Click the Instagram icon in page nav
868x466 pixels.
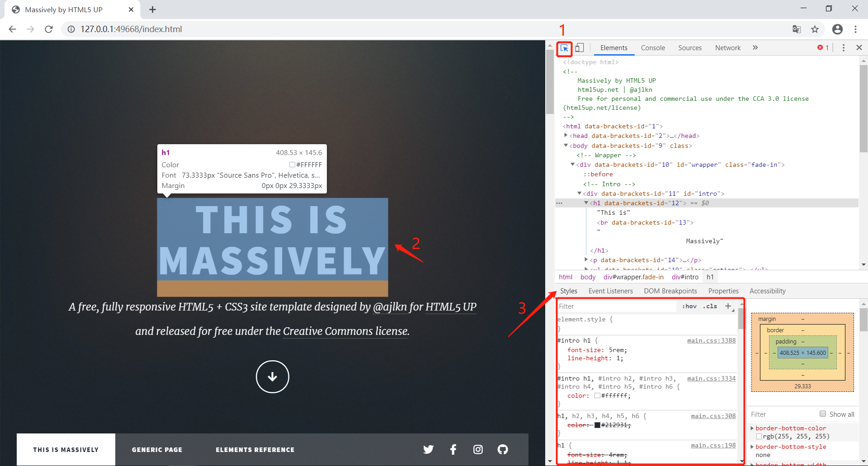(x=478, y=449)
